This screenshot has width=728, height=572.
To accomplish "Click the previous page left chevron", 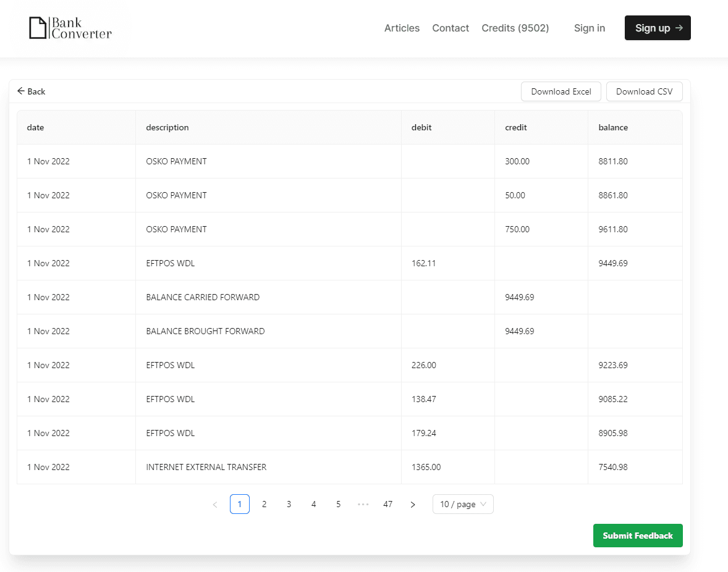I will [215, 505].
